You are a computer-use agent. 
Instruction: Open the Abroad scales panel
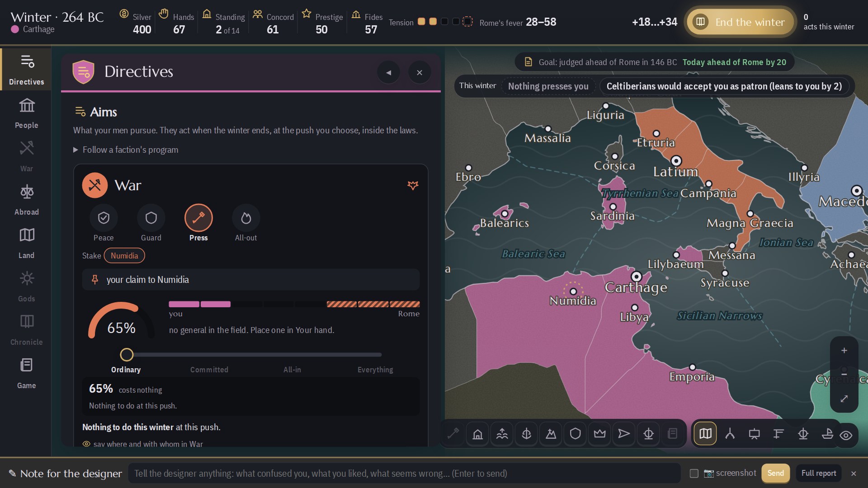[26, 200]
